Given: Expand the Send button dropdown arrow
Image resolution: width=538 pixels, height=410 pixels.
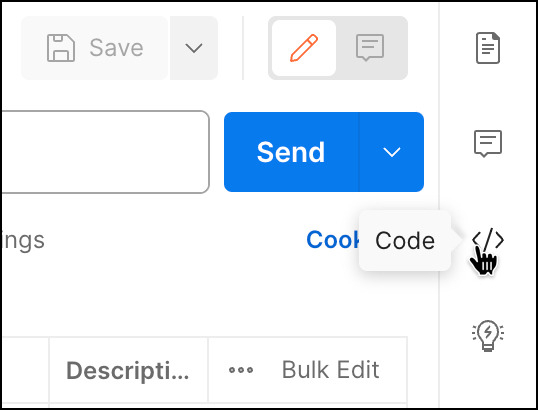Looking at the screenshot, I should click(391, 152).
